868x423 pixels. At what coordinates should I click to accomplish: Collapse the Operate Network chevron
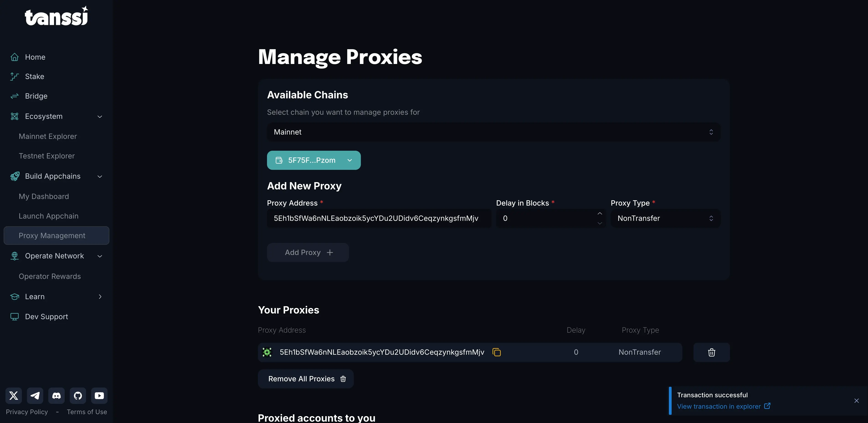coord(100,256)
